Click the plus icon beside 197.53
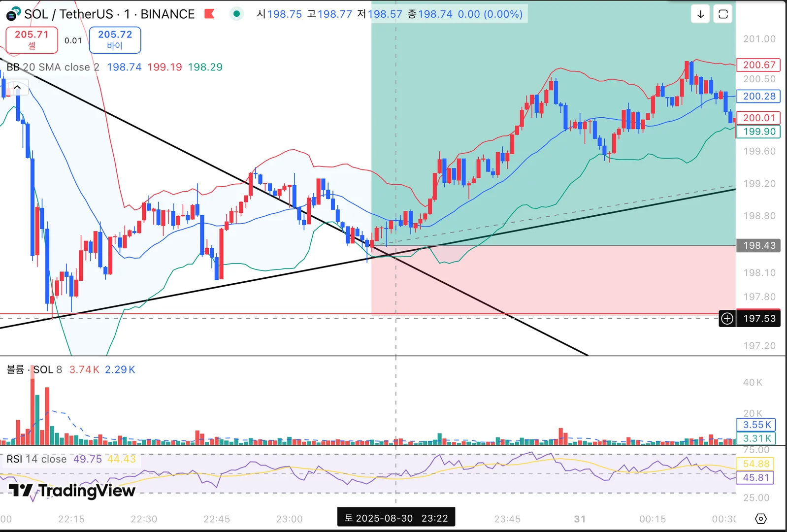787x532 pixels. 727,319
